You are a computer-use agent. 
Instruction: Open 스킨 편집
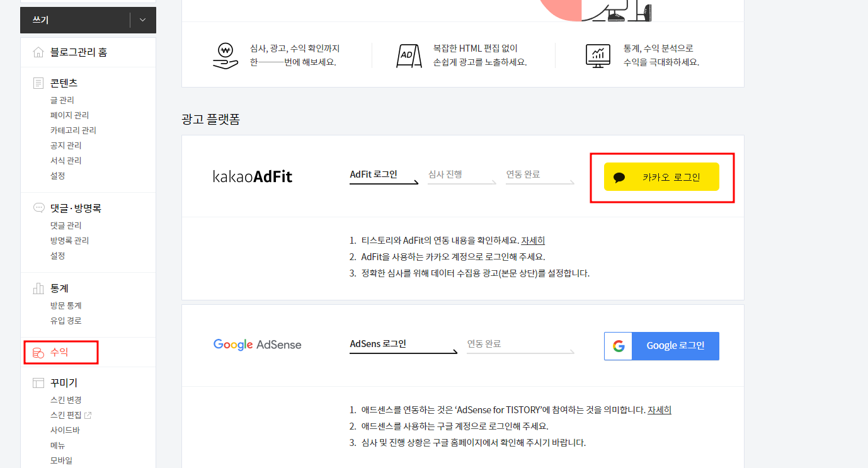coord(66,415)
